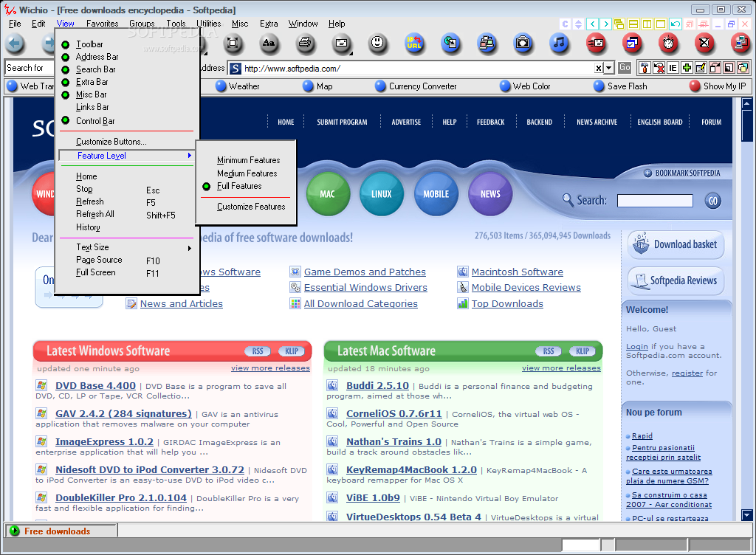Image resolution: width=756 pixels, height=555 pixels.
Task: Click the tile horizontally window icon
Action: pyautogui.click(x=633, y=24)
